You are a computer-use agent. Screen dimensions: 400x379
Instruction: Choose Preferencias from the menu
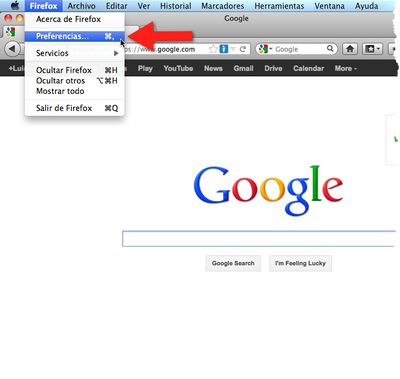75,36
